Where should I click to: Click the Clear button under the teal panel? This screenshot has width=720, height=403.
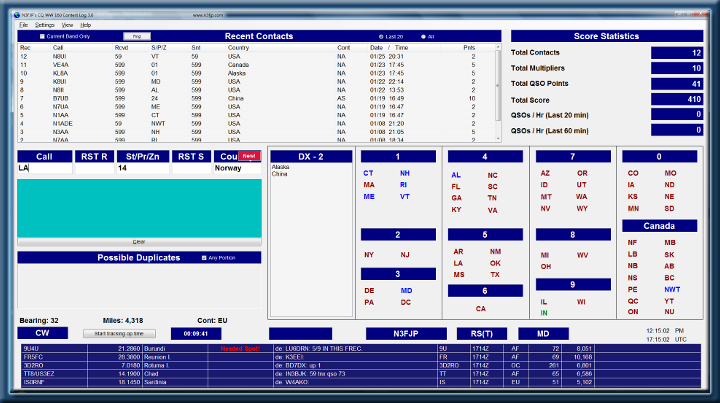click(x=140, y=241)
